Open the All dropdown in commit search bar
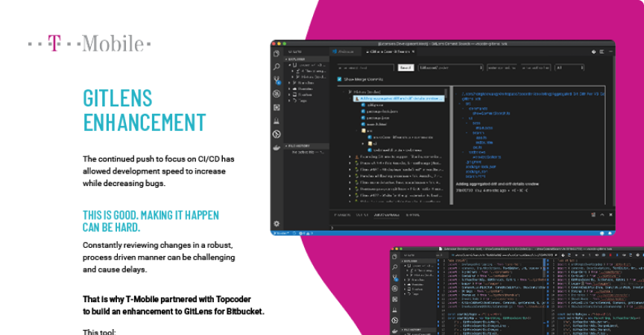The image size is (644, 335). (569, 68)
